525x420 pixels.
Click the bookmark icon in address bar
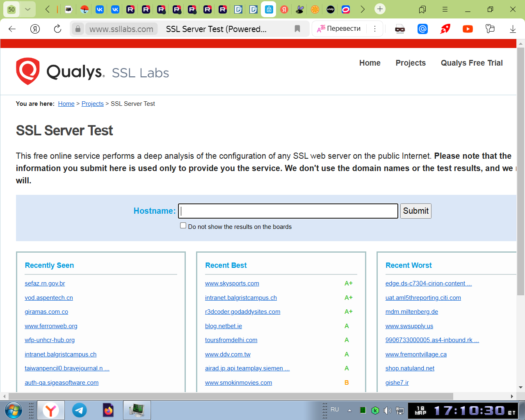pyautogui.click(x=297, y=29)
